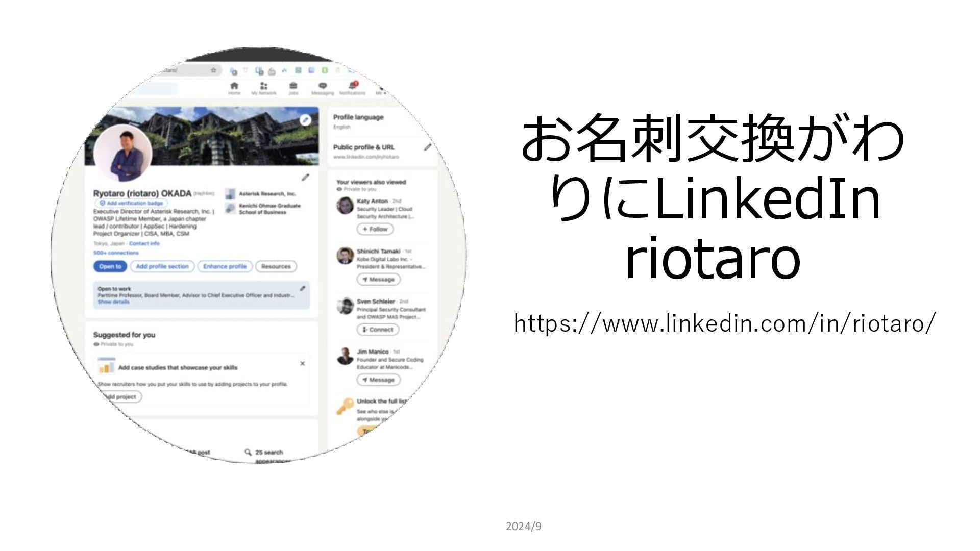Follow Katy Anton
This screenshot has width=980, height=551.
(x=375, y=229)
